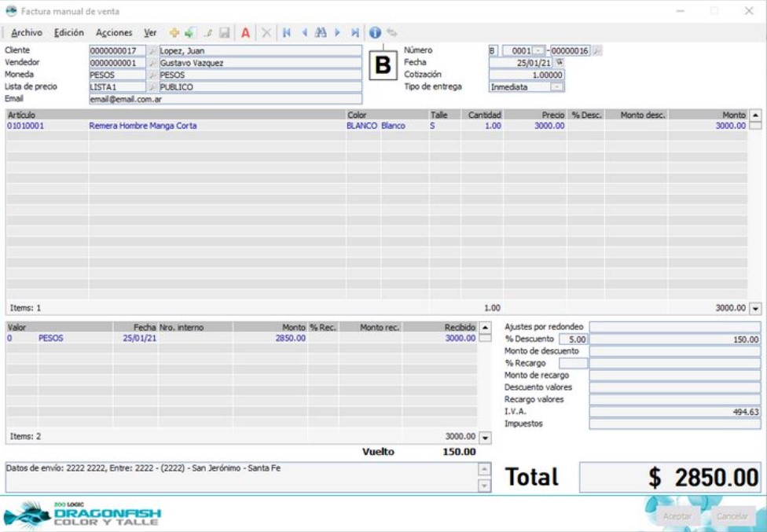Click the yellow plus New record icon
767x532 pixels.
173,33
